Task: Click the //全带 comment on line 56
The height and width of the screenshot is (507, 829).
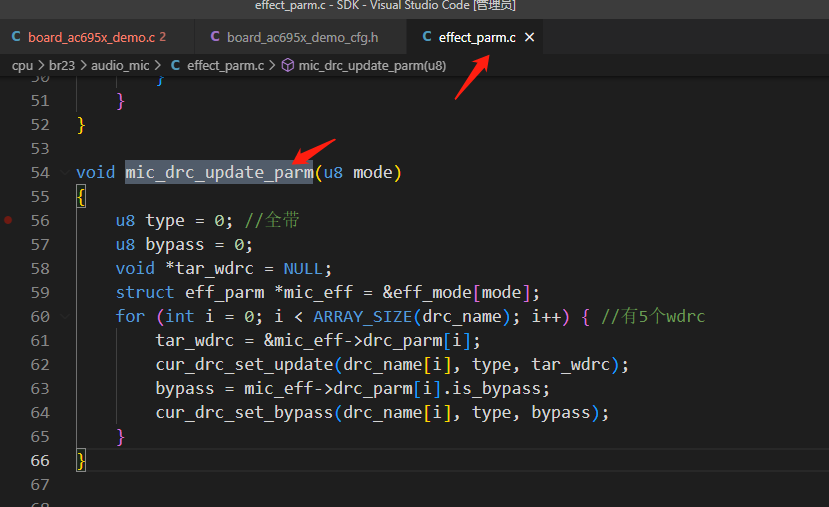Action: 272,220
